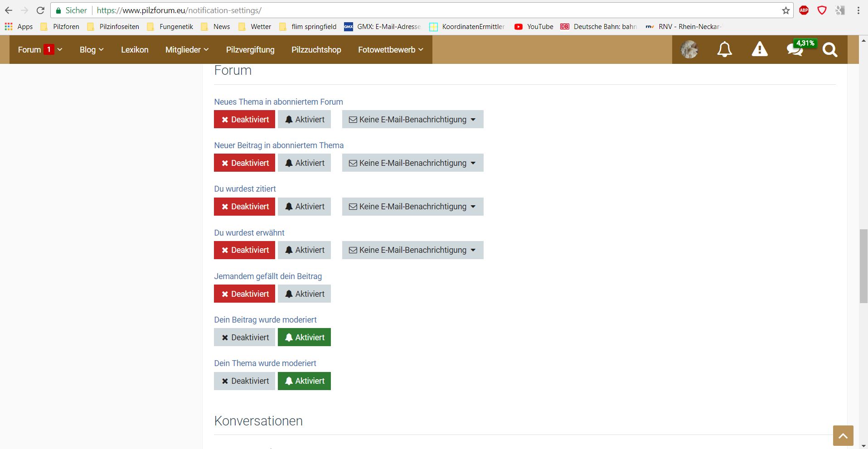Open the YouTube bookmark
Image resolution: width=868 pixels, height=449 pixels.
pyautogui.click(x=534, y=27)
